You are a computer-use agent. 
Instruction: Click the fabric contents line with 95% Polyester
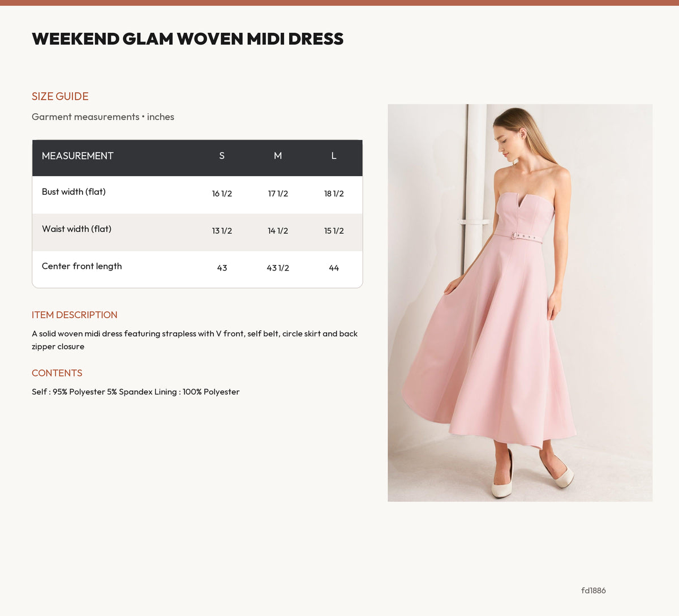click(136, 392)
